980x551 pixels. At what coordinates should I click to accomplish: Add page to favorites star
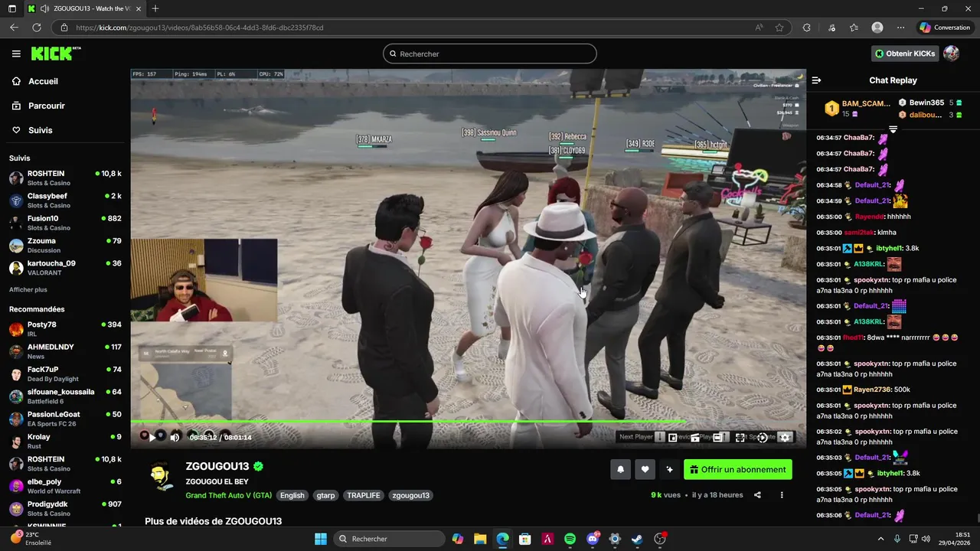[x=779, y=28]
